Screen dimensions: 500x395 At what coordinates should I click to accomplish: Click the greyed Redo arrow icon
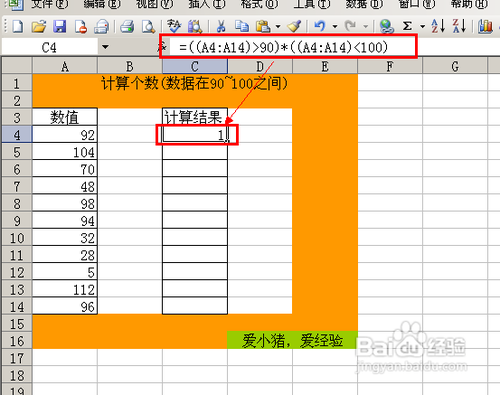click(x=350, y=26)
